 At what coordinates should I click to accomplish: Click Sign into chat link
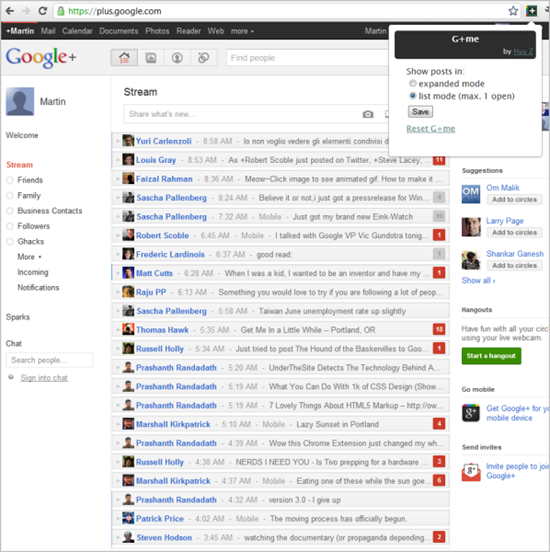coord(44,378)
